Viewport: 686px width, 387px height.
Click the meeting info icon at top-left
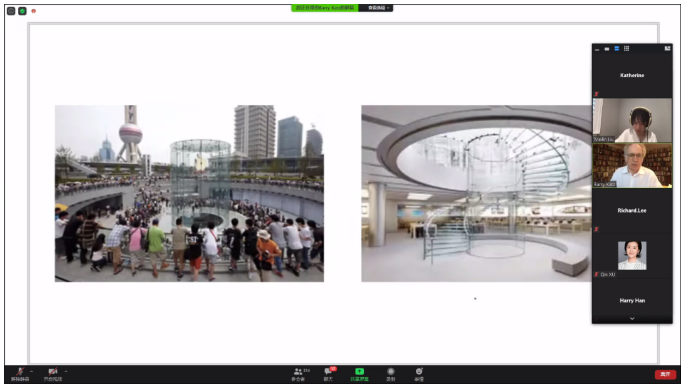pyautogui.click(x=11, y=11)
